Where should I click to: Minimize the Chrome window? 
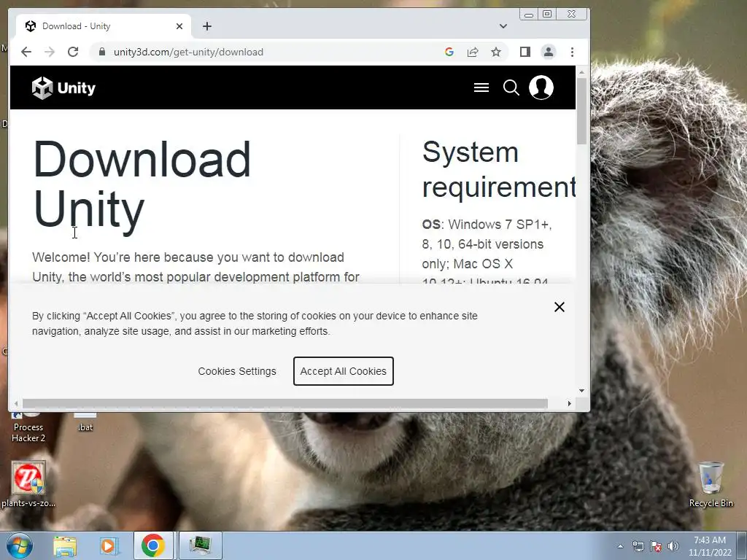(x=528, y=15)
